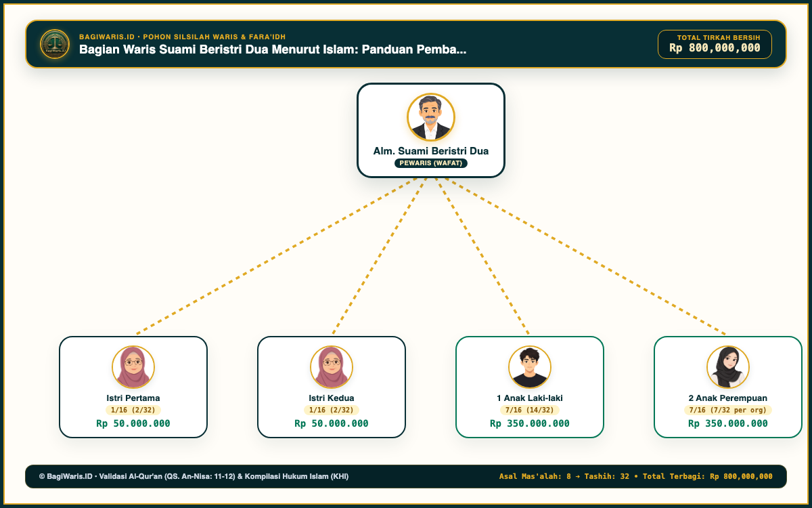
Task: Click the 7/16 (14/32) share badge
Action: pyautogui.click(x=530, y=410)
